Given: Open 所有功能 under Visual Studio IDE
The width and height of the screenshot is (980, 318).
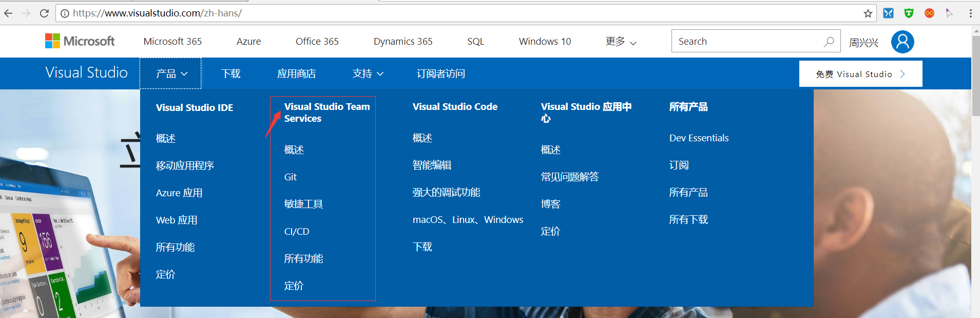Looking at the screenshot, I should pos(175,247).
